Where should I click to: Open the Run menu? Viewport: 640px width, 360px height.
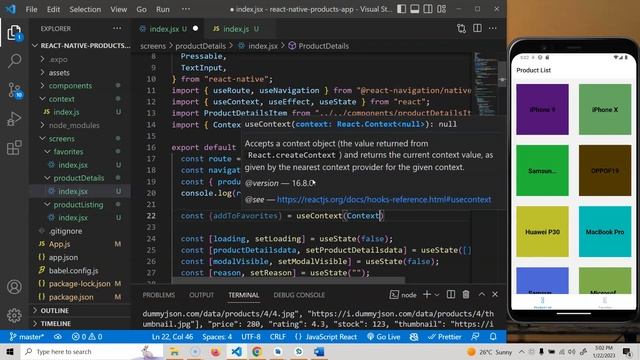coord(162,9)
